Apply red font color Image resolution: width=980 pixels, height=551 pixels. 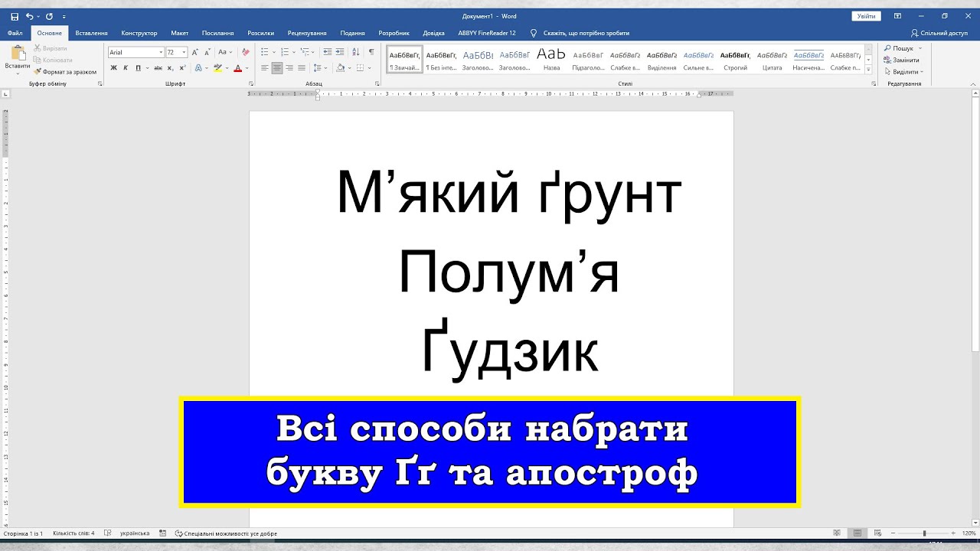[x=237, y=68]
